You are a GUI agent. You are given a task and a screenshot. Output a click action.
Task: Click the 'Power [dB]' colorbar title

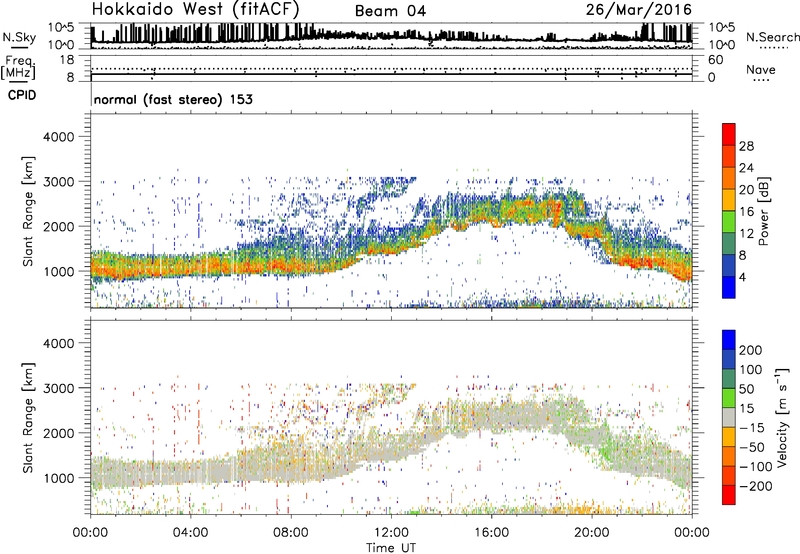[763, 211]
